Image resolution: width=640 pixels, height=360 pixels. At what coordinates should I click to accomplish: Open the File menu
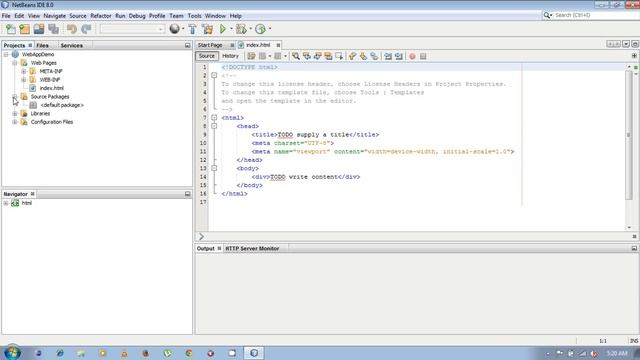tap(6, 16)
